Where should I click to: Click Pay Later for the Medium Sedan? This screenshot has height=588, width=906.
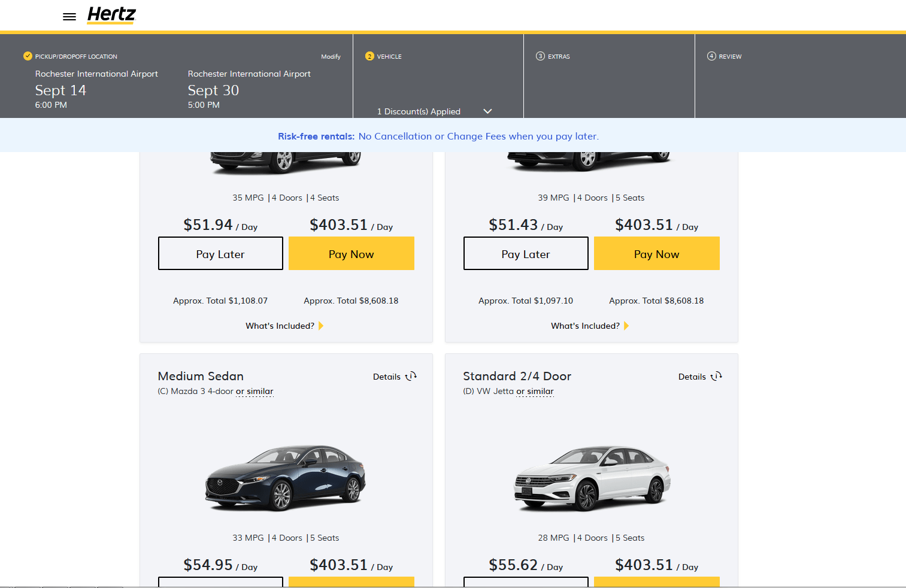click(220, 584)
